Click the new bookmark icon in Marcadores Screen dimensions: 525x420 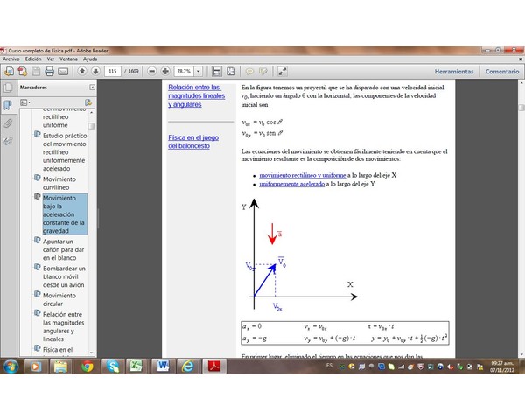(88, 102)
